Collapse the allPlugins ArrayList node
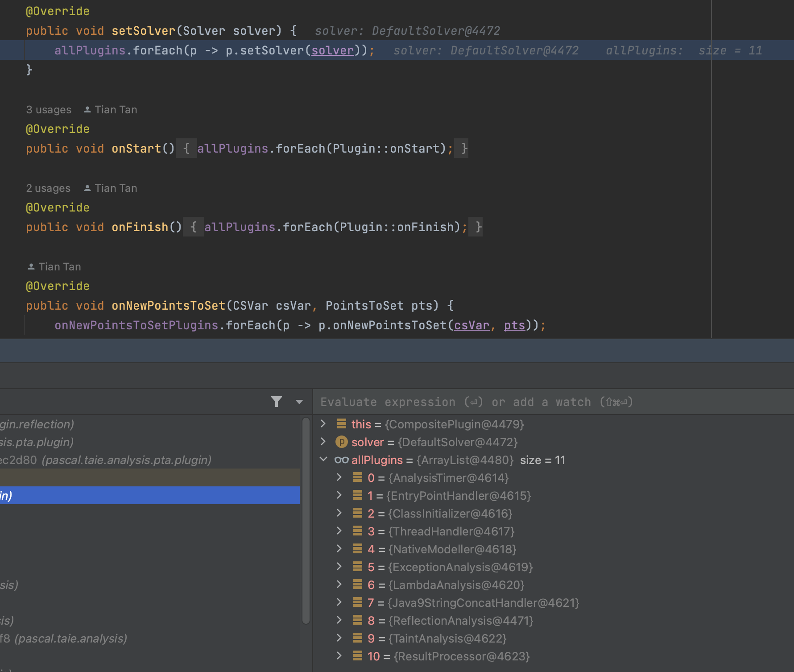 point(323,460)
